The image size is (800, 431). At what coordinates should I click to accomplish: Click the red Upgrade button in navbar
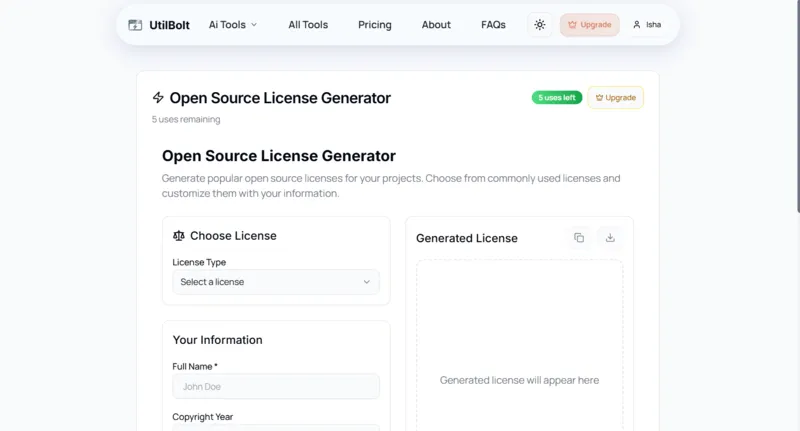(x=590, y=24)
